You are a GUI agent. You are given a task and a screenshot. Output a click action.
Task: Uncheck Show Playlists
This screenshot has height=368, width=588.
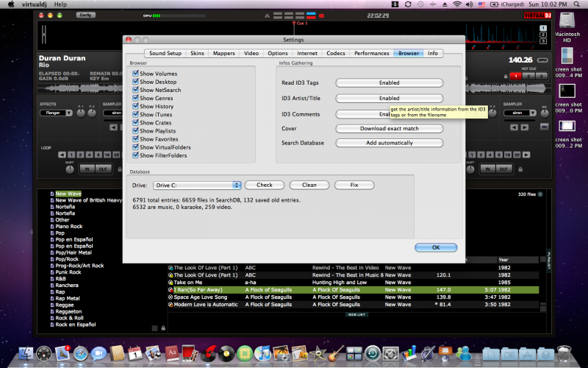(135, 131)
